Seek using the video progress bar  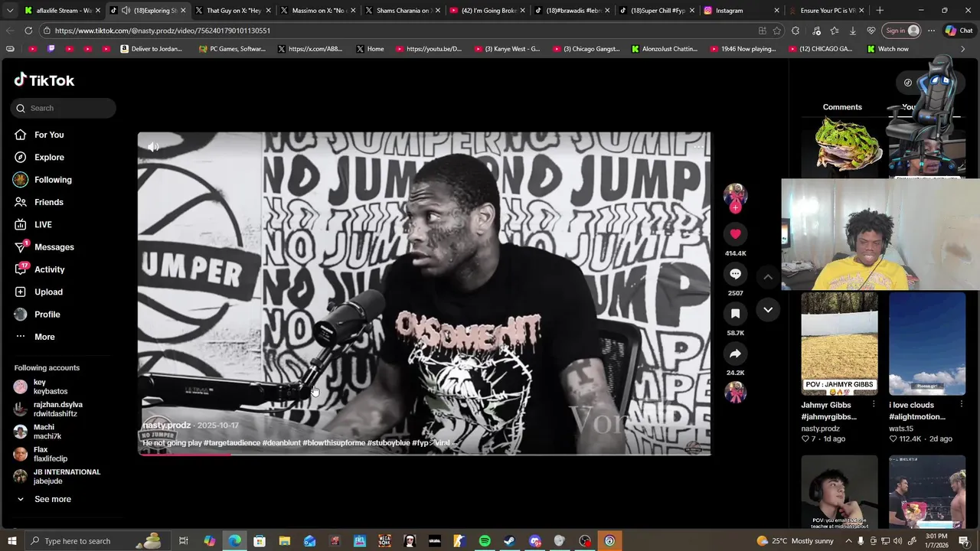point(424,455)
